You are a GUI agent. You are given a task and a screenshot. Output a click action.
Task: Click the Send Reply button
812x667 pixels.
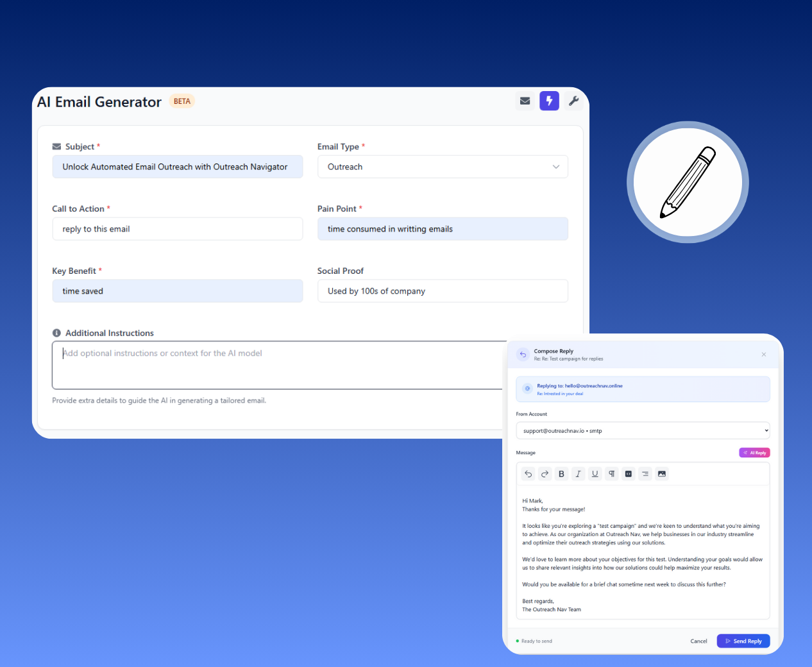click(x=743, y=641)
